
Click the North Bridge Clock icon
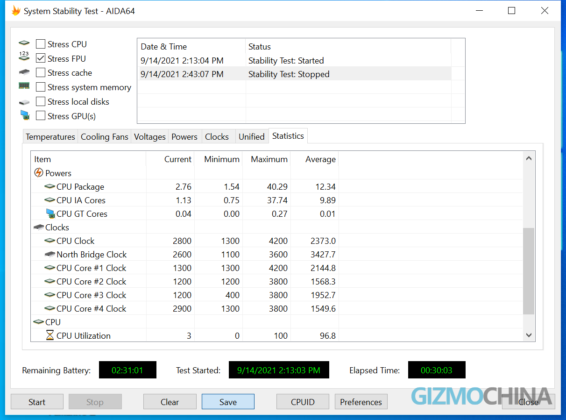(50, 254)
